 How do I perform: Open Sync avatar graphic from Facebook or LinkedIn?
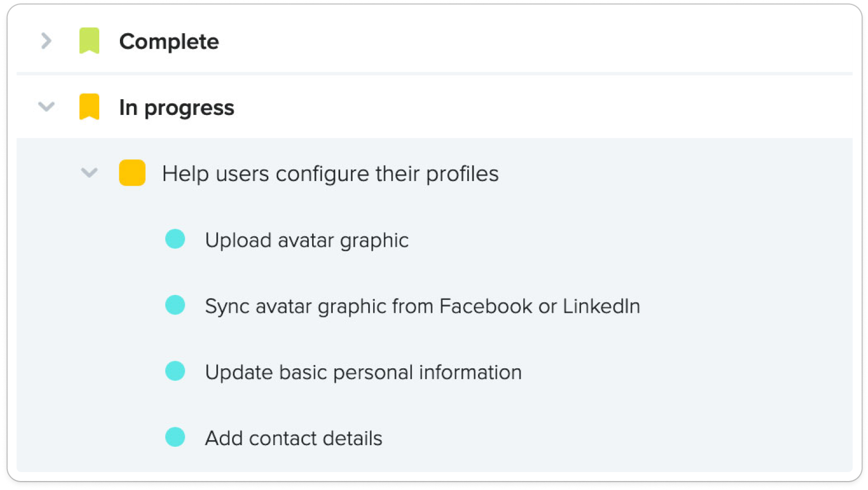coord(423,306)
